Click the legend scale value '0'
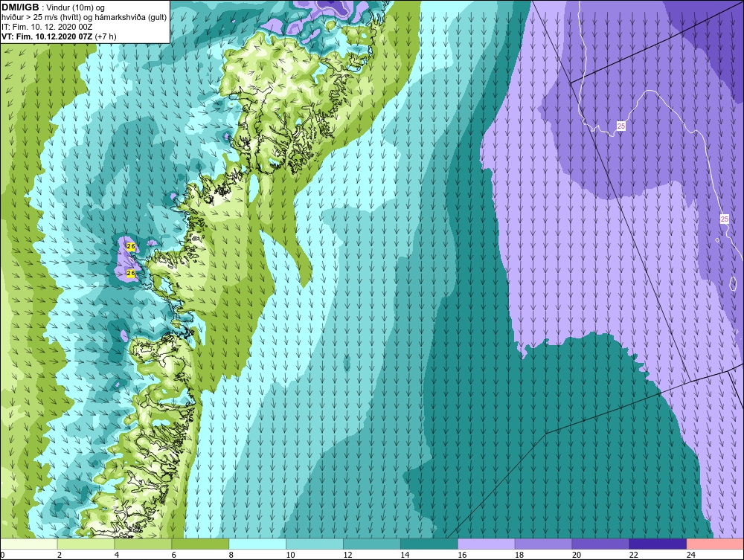This screenshot has width=744, height=560. tap(2, 555)
